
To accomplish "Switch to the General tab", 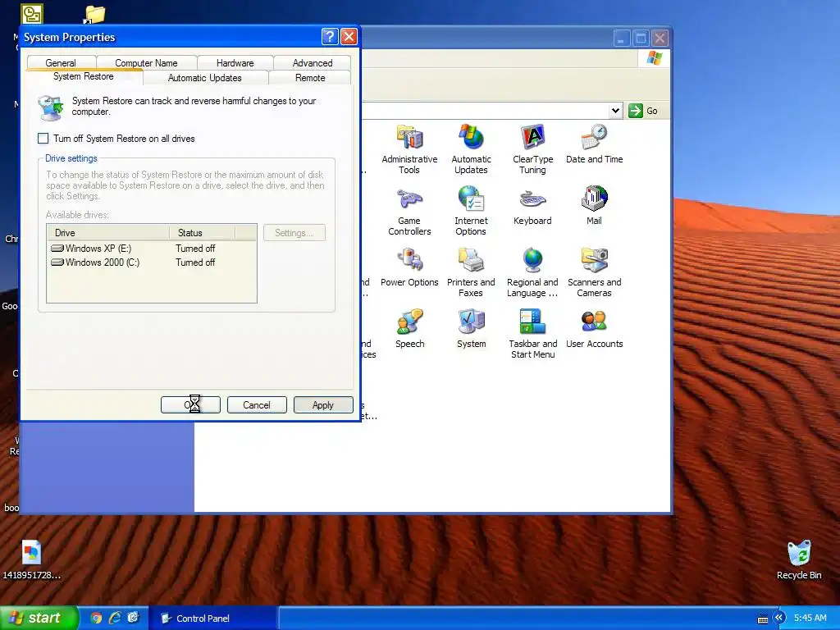I will 61,62.
